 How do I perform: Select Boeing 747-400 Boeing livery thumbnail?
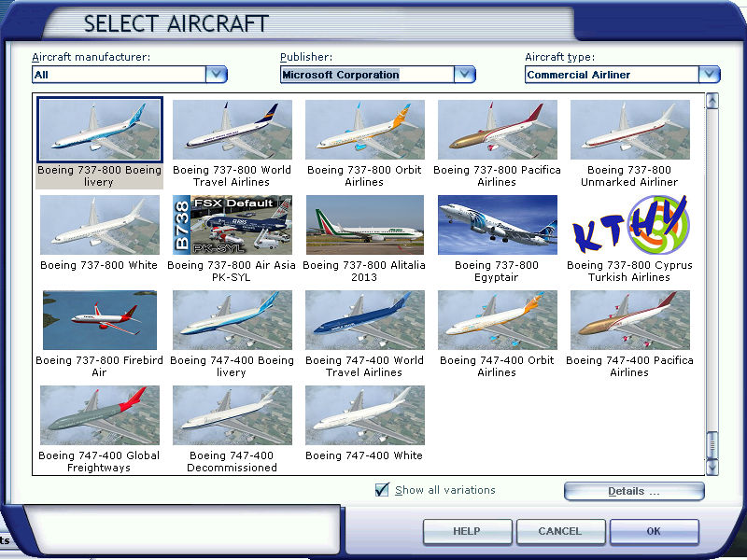(232, 320)
